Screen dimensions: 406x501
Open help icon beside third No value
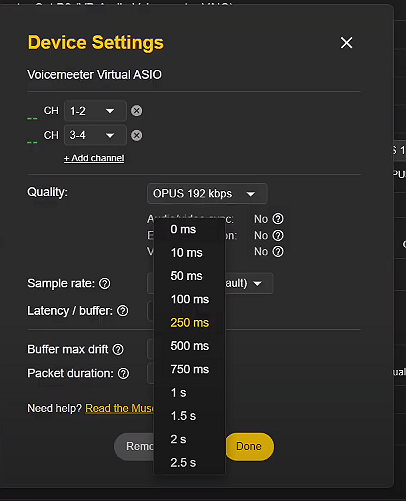coord(278,251)
